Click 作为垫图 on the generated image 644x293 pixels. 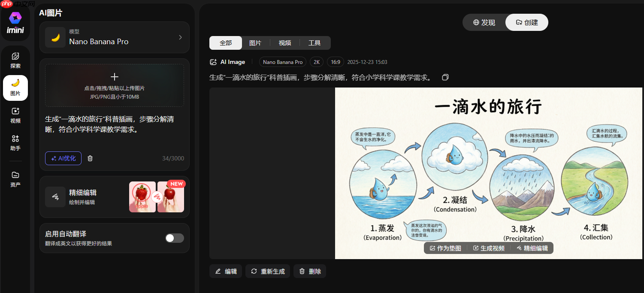[x=445, y=248]
